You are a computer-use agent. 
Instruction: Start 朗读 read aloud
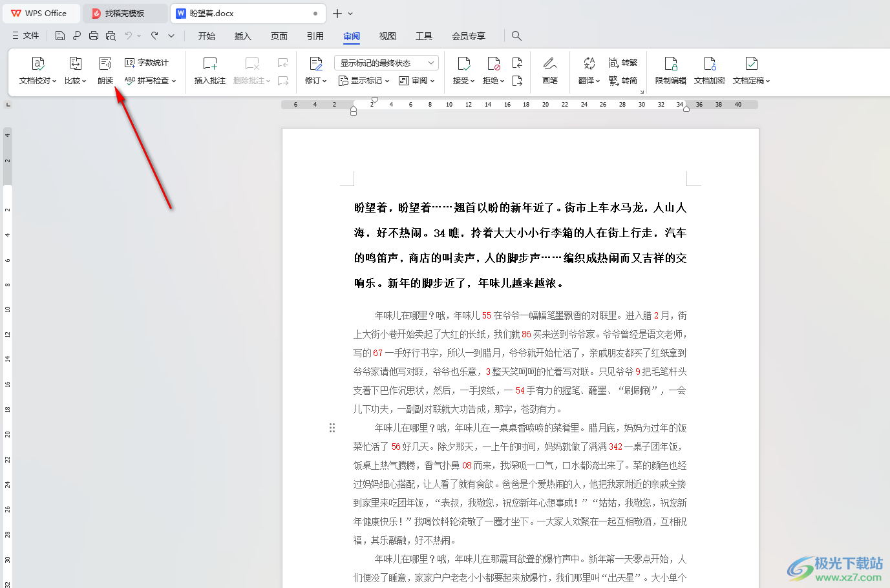click(x=105, y=70)
